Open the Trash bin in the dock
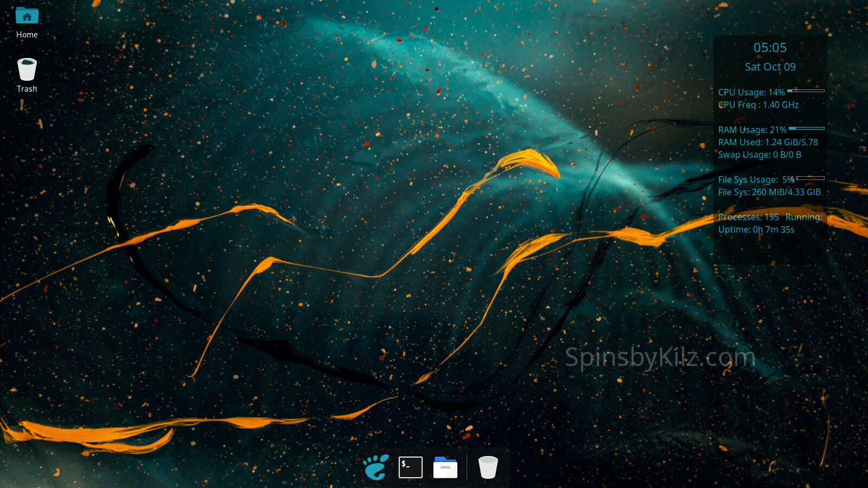Image resolution: width=868 pixels, height=488 pixels. pyautogui.click(x=488, y=467)
